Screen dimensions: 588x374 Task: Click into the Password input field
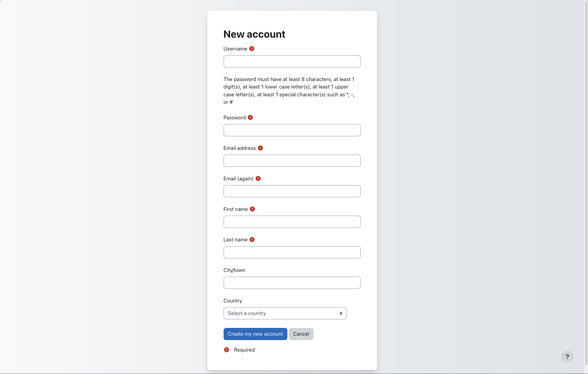click(x=292, y=130)
